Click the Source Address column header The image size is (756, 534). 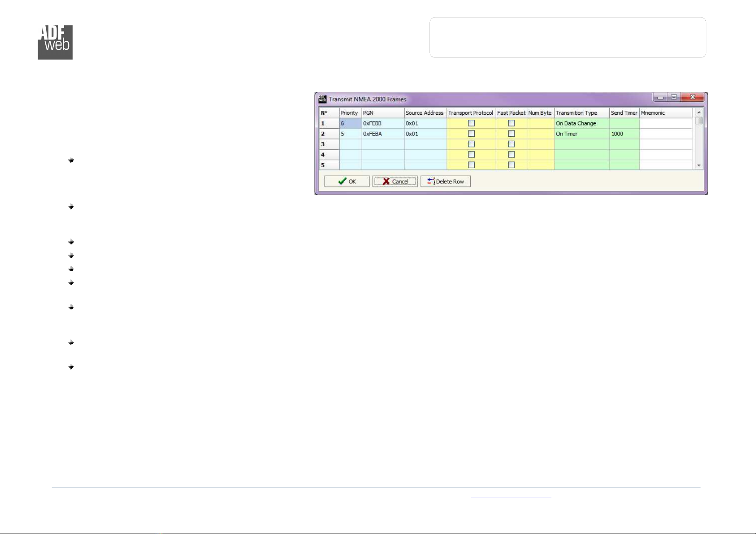tap(425, 113)
